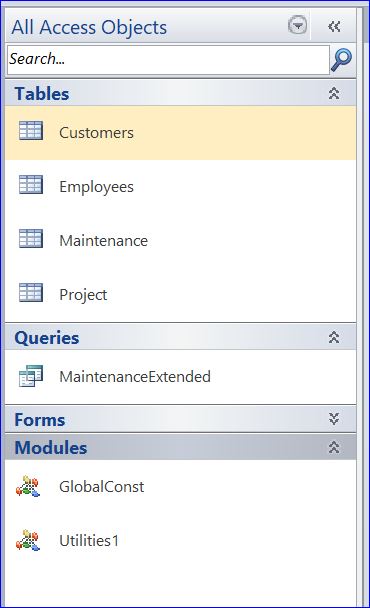Click the Tables group header label
This screenshot has height=608, width=370.
pos(42,94)
